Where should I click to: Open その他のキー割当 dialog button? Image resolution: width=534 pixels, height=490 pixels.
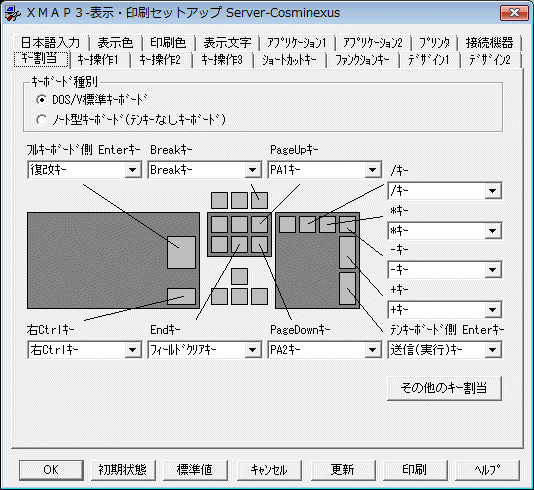click(444, 388)
